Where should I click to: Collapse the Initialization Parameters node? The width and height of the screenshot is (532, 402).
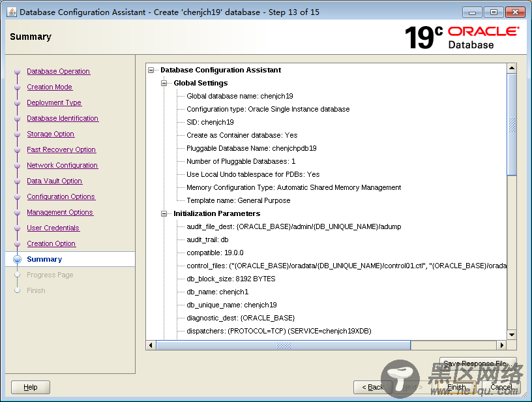click(x=164, y=213)
